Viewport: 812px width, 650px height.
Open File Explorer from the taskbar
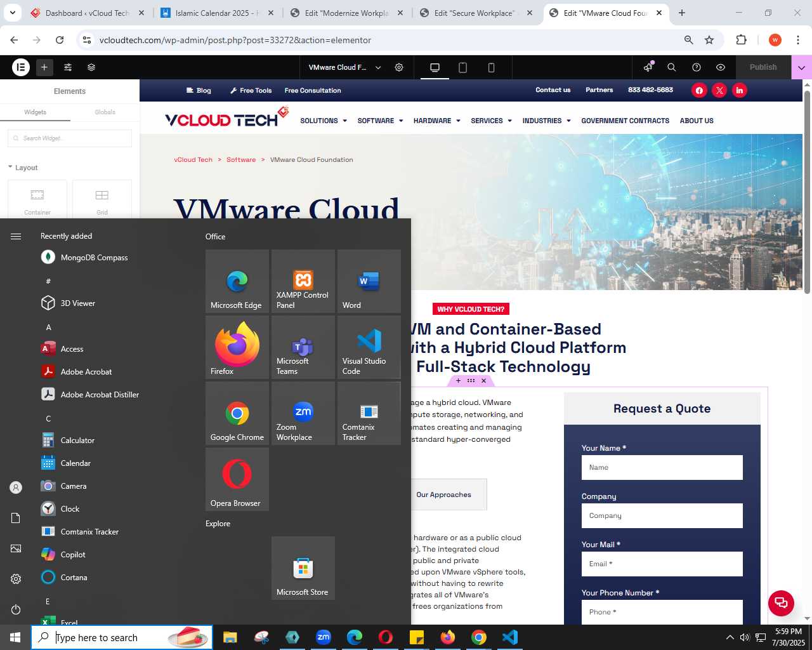pos(230,637)
